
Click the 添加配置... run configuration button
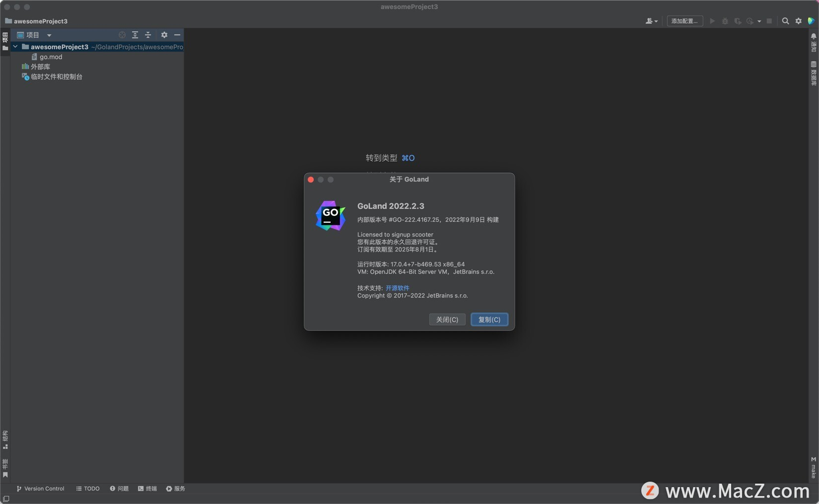point(684,21)
